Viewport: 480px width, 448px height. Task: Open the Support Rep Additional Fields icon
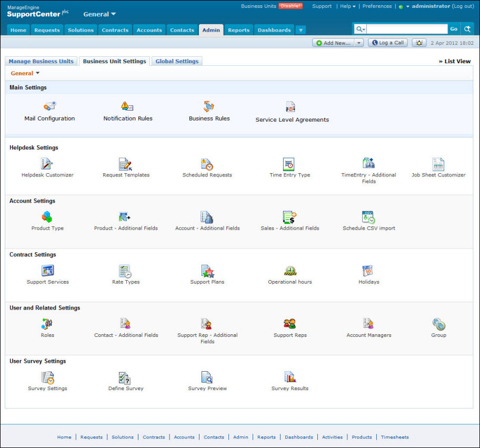(206, 324)
